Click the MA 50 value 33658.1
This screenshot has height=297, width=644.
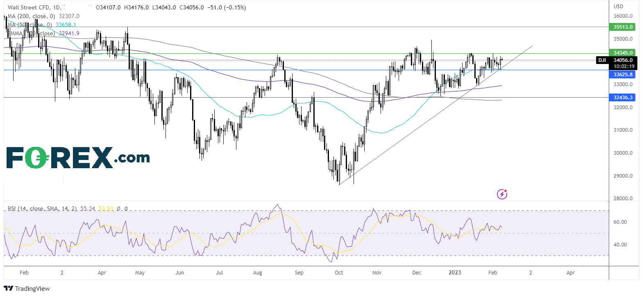[66, 25]
